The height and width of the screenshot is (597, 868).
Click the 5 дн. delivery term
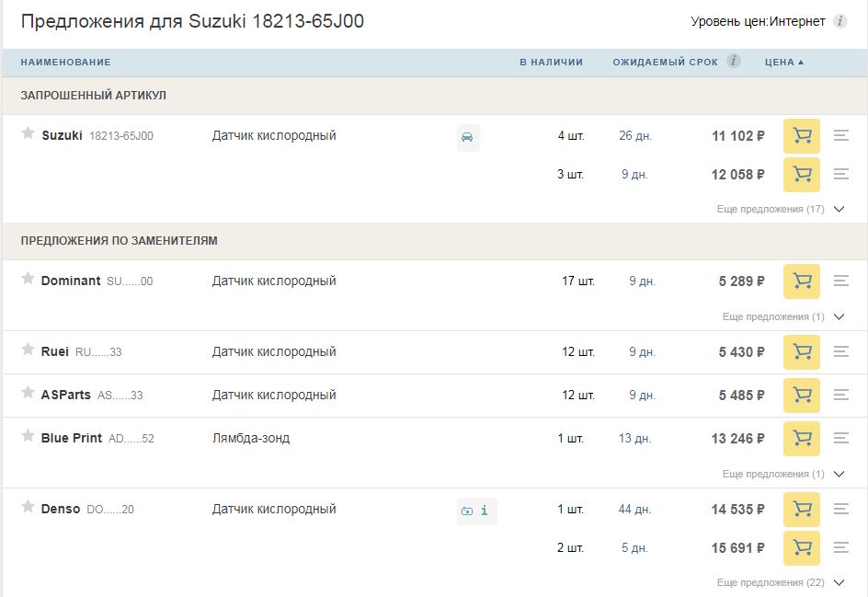click(634, 547)
